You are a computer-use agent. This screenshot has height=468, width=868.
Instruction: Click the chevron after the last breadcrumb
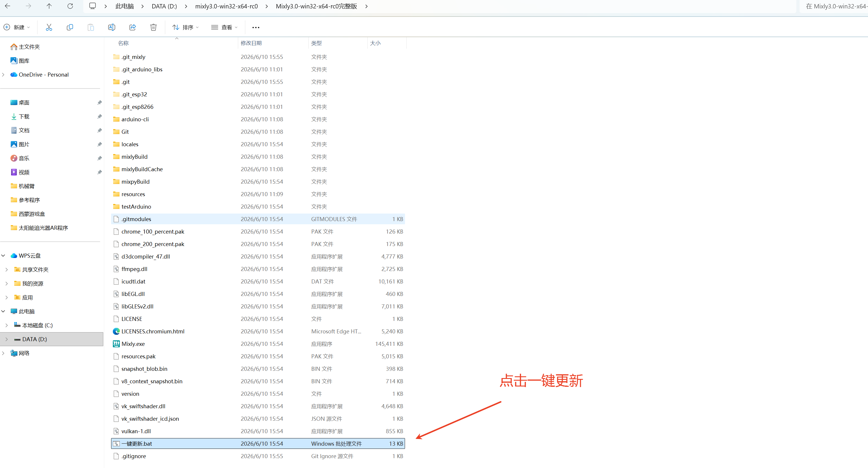point(366,6)
